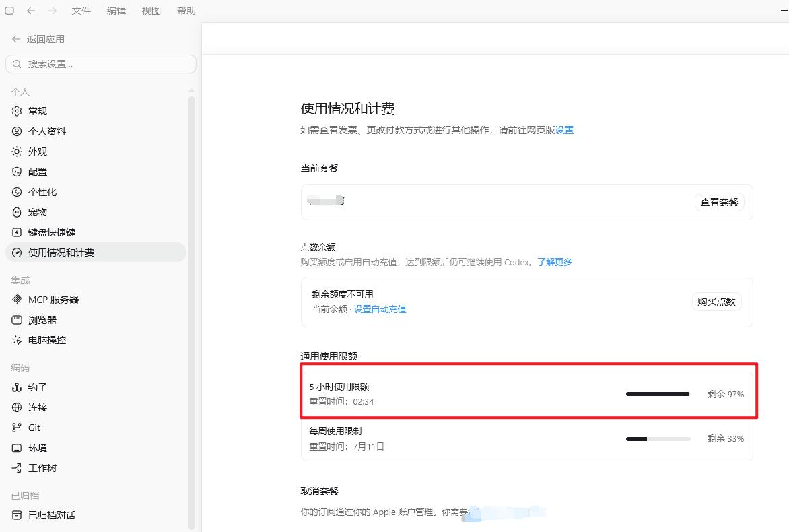This screenshot has width=789, height=532.
Task: Select the 连接 globe icon
Action: coord(17,407)
